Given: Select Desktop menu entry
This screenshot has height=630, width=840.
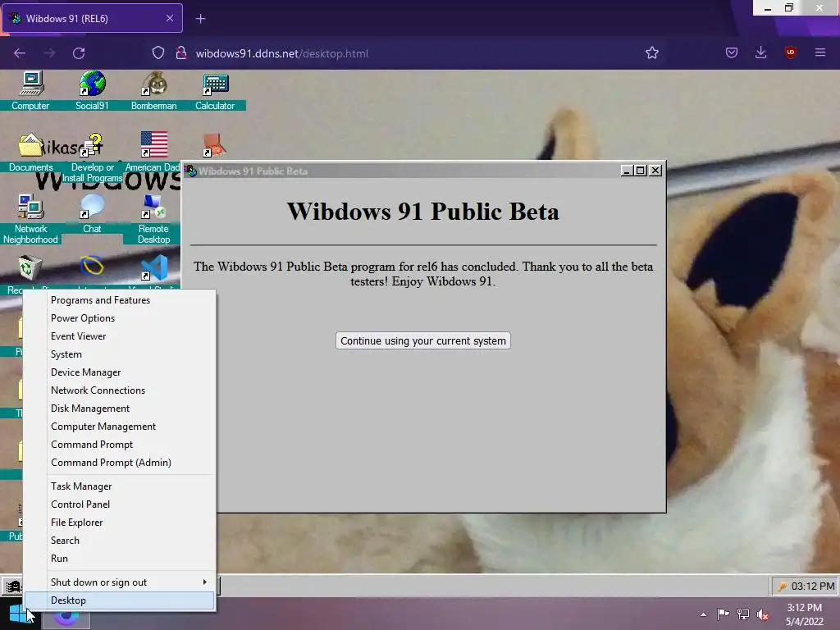Looking at the screenshot, I should pyautogui.click(x=119, y=600).
